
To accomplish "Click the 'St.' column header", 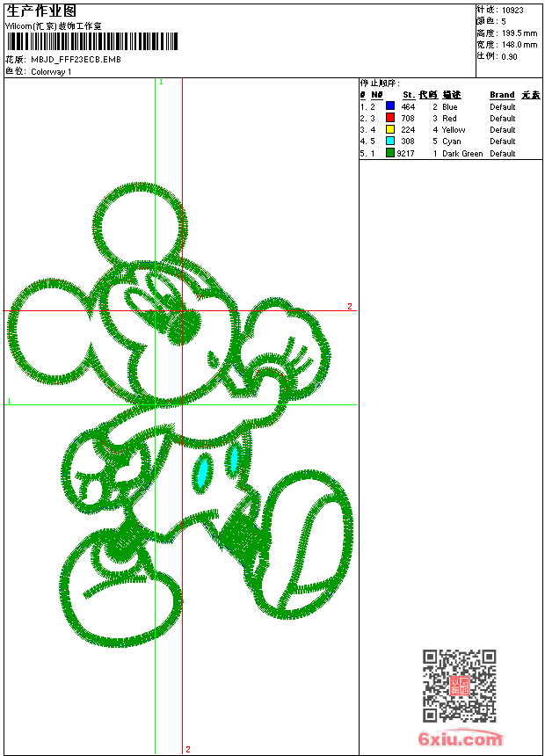I will pos(409,95).
